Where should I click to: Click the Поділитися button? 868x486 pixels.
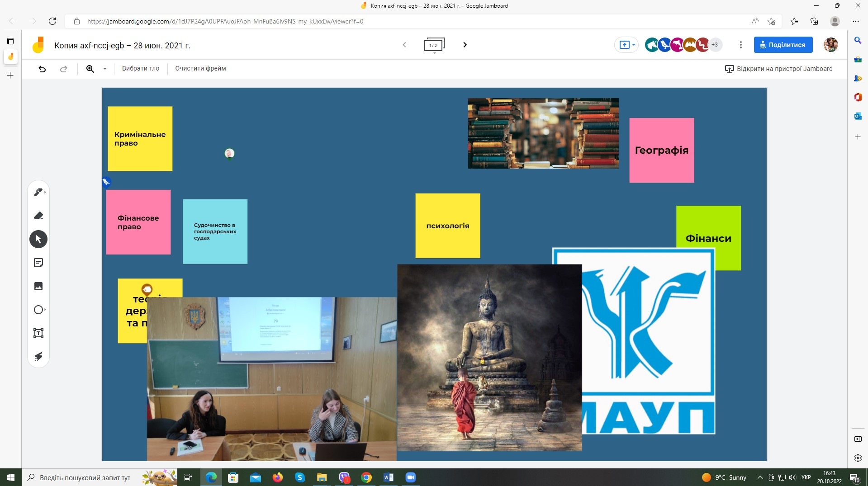click(783, 45)
